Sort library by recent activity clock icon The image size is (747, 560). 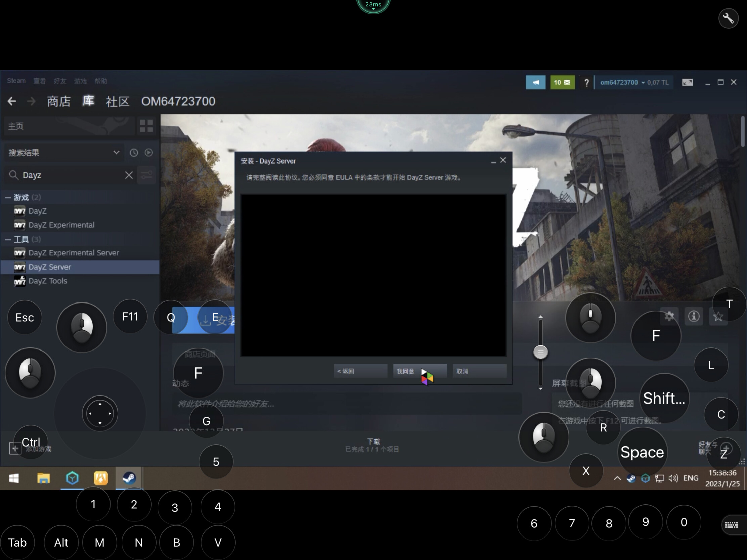[134, 152]
